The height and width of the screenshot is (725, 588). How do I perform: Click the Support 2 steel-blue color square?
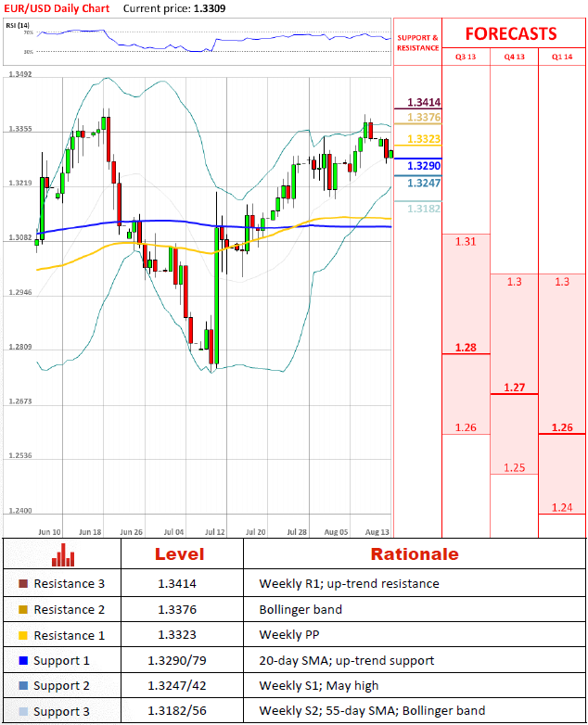point(22,686)
